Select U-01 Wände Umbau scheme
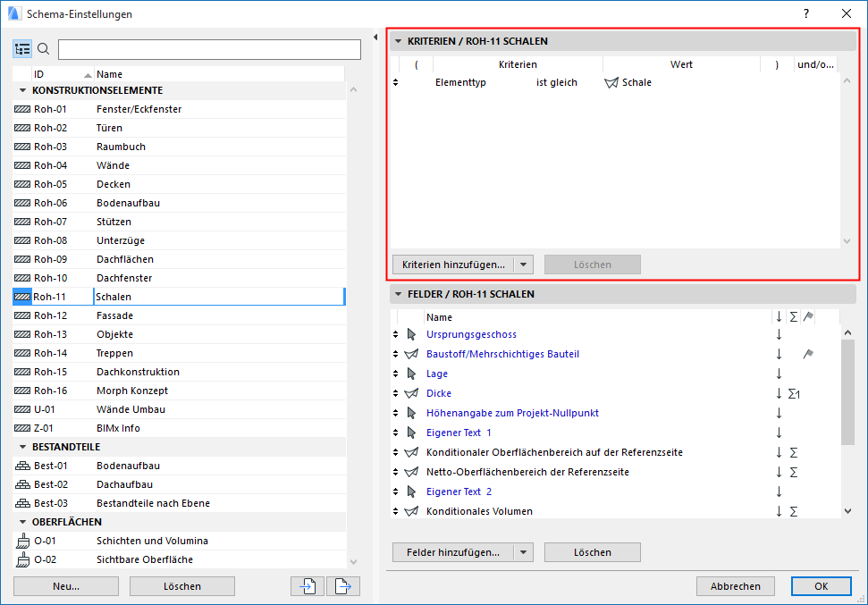The height and width of the screenshot is (605, 868). click(x=179, y=409)
